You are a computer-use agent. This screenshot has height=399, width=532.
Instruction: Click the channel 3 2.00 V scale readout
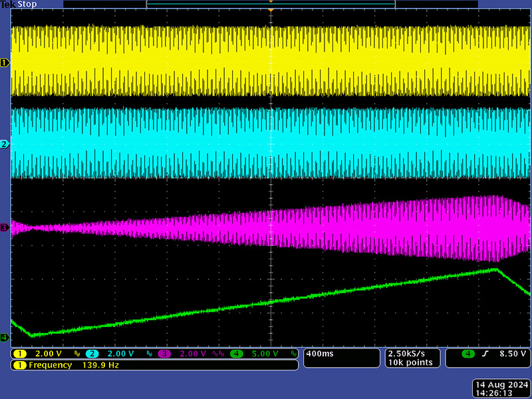pyautogui.click(x=193, y=354)
